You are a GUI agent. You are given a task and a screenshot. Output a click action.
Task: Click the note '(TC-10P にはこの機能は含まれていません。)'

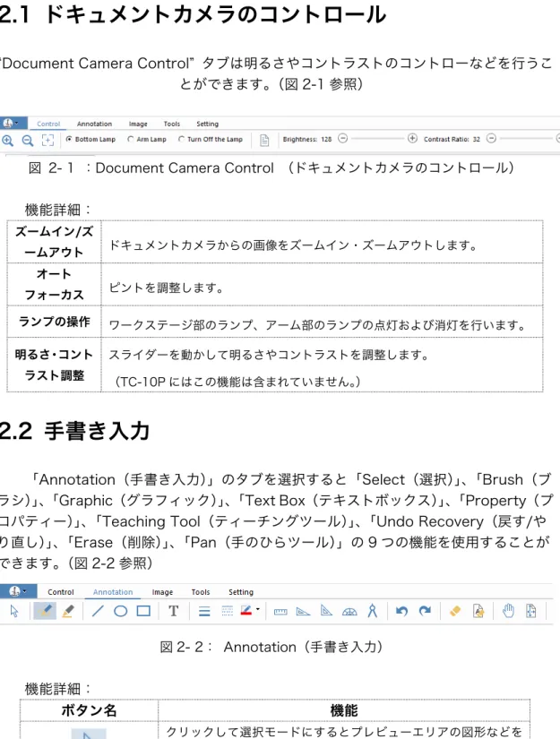pyautogui.click(x=238, y=382)
